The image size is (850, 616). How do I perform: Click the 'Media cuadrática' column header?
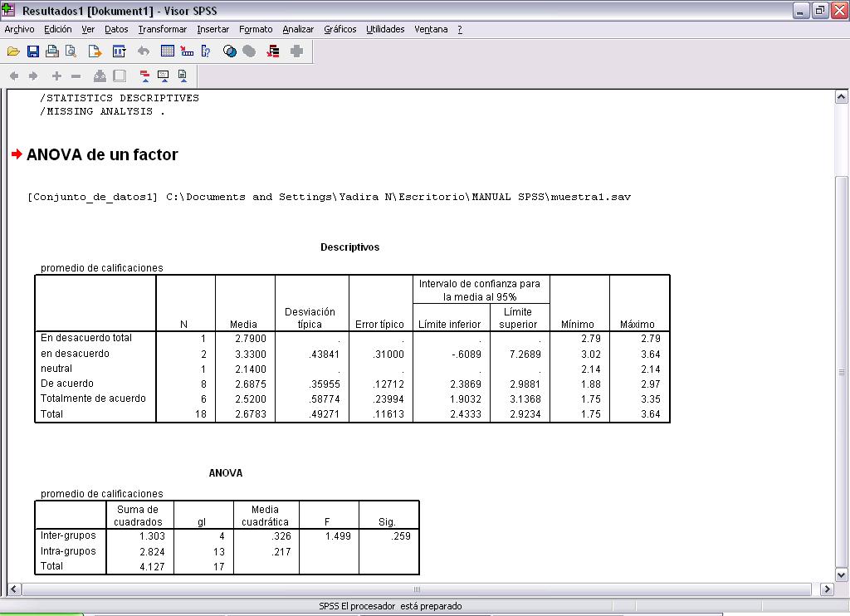click(x=265, y=516)
